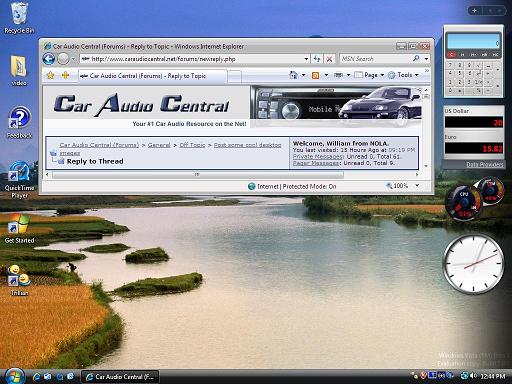The image size is (512, 384).
Task: Open the Recycle Bin desktop icon
Action: 19,18
